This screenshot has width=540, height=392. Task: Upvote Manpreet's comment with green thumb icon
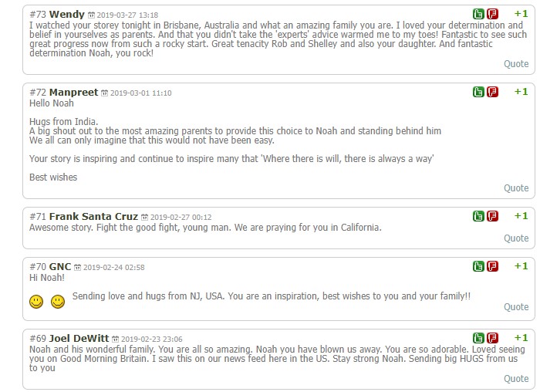479,92
